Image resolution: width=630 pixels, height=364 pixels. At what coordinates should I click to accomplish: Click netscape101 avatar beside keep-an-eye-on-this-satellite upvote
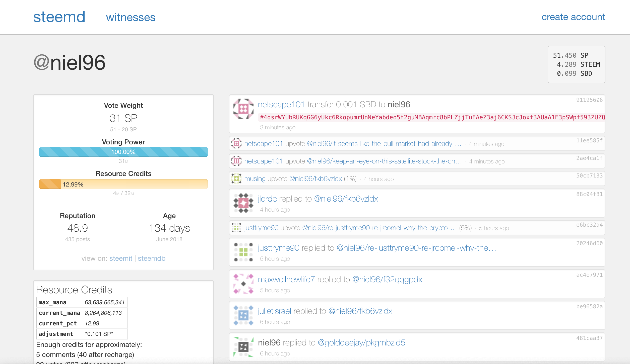click(x=236, y=161)
